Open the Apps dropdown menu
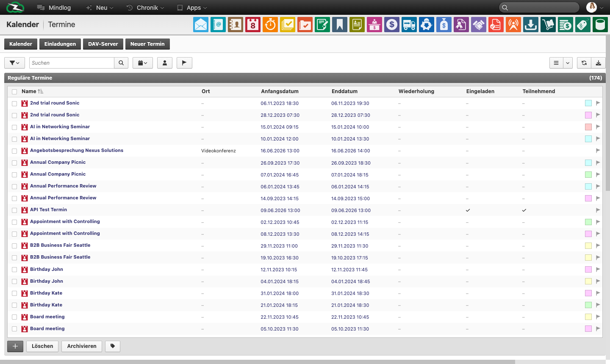 (x=192, y=8)
